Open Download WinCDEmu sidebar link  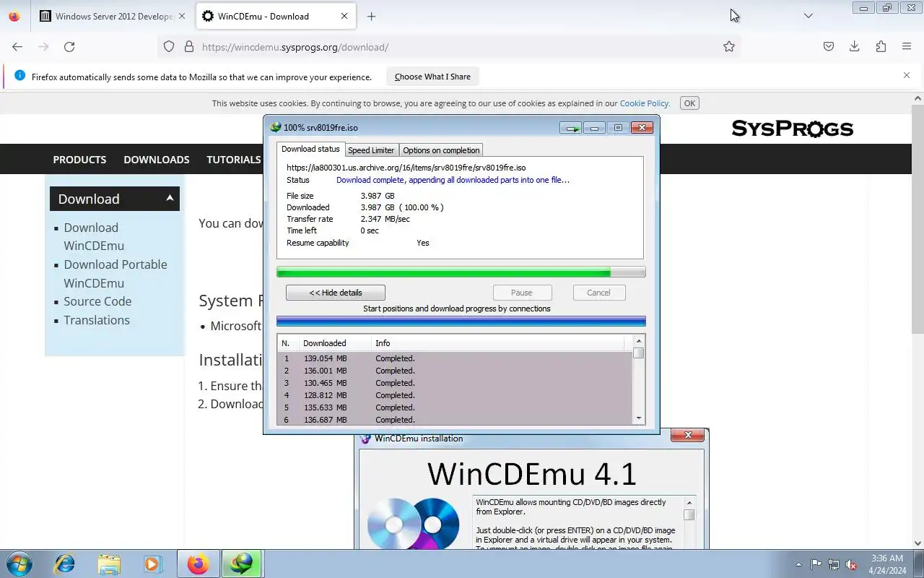coord(94,236)
